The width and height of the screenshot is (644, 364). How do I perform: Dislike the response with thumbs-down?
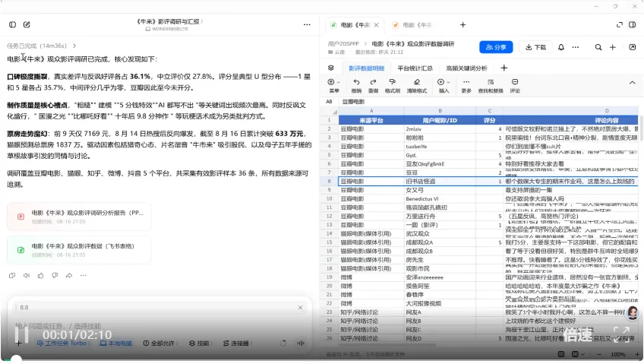(x=55, y=275)
